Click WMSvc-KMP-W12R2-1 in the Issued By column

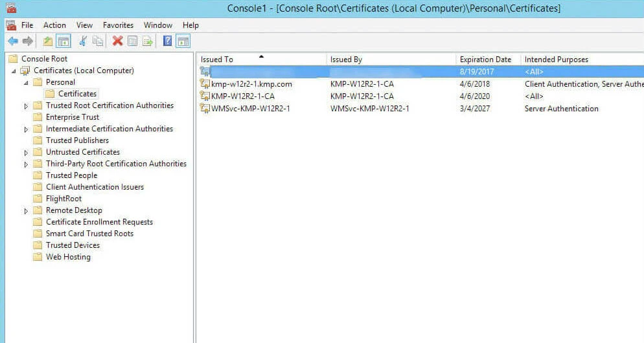(370, 109)
